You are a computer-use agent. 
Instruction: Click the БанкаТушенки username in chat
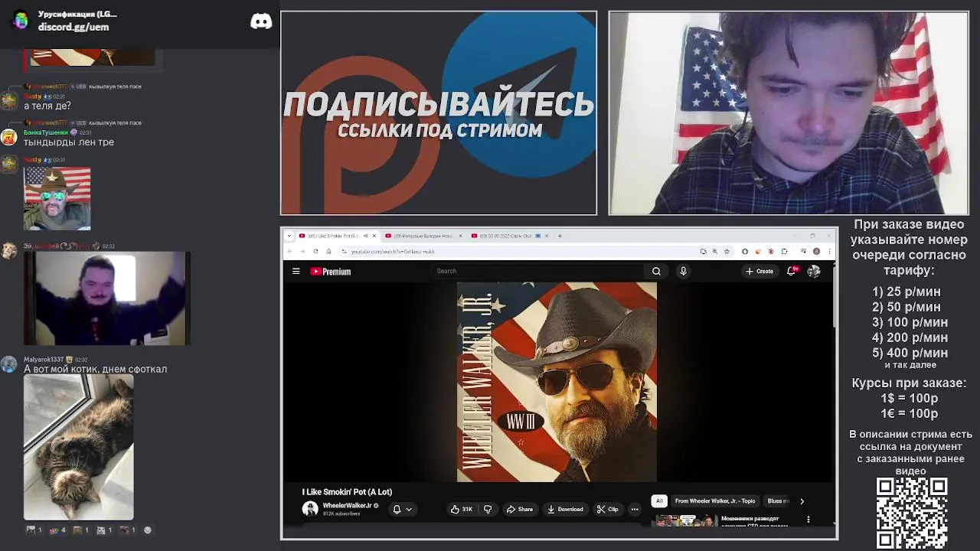pyautogui.click(x=46, y=132)
